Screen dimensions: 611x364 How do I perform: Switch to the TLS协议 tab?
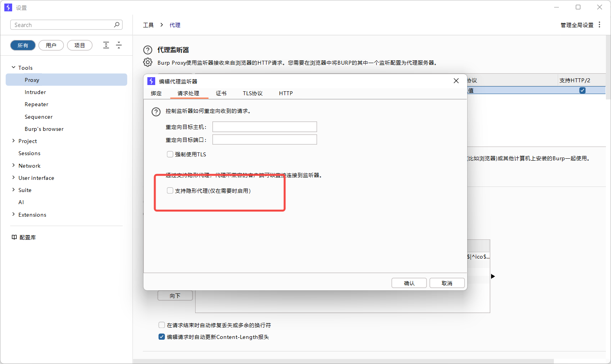252,93
